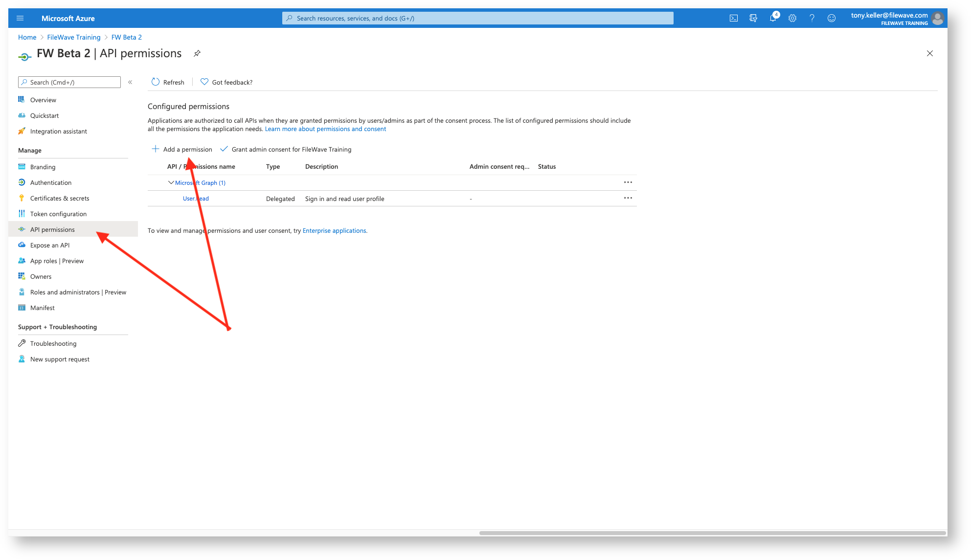Image resolution: width=971 pixels, height=560 pixels.
Task: Open the Help question mark
Action: (812, 18)
